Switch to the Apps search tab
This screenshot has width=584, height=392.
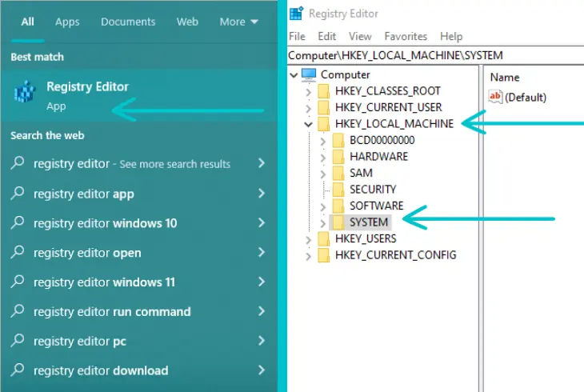(67, 22)
